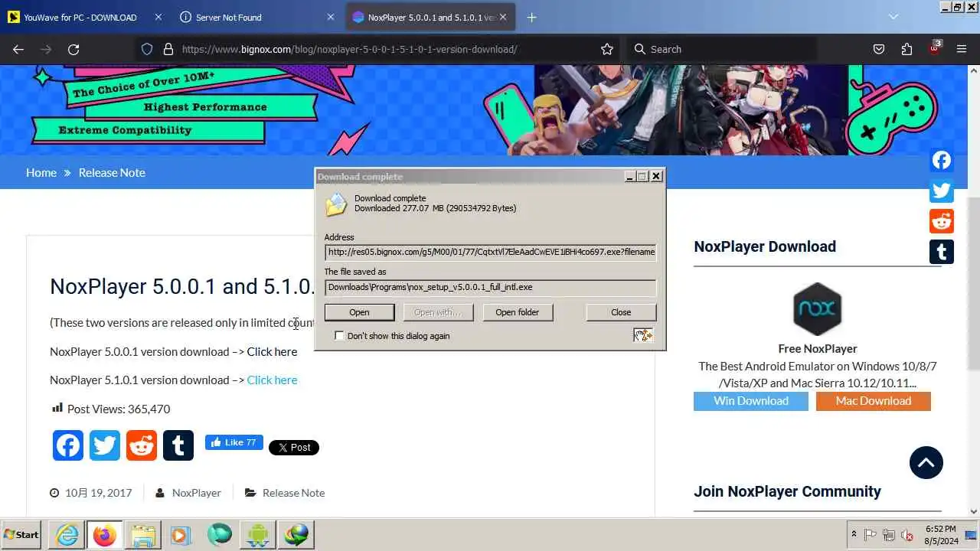
Task: Jump to top with the up-arrow button
Action: point(926,462)
